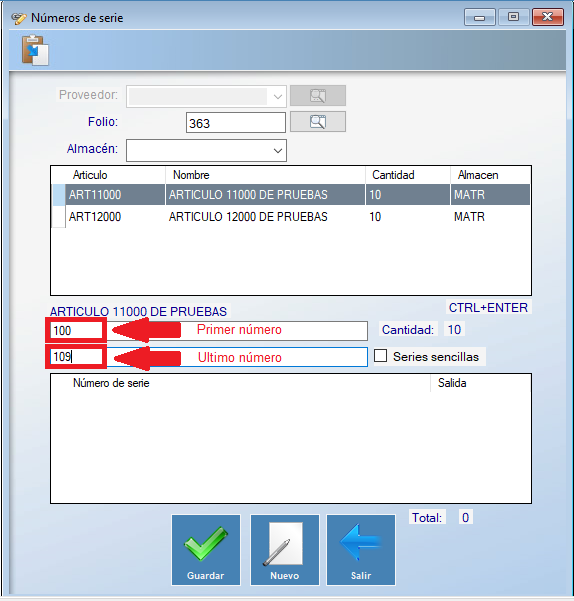Enable the Series sencillas checkbox

point(380,356)
